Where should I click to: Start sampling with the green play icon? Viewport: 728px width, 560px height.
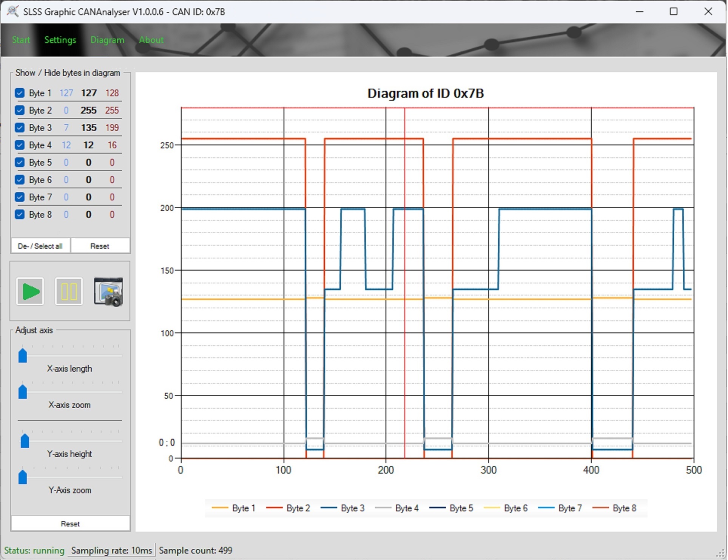[30, 291]
